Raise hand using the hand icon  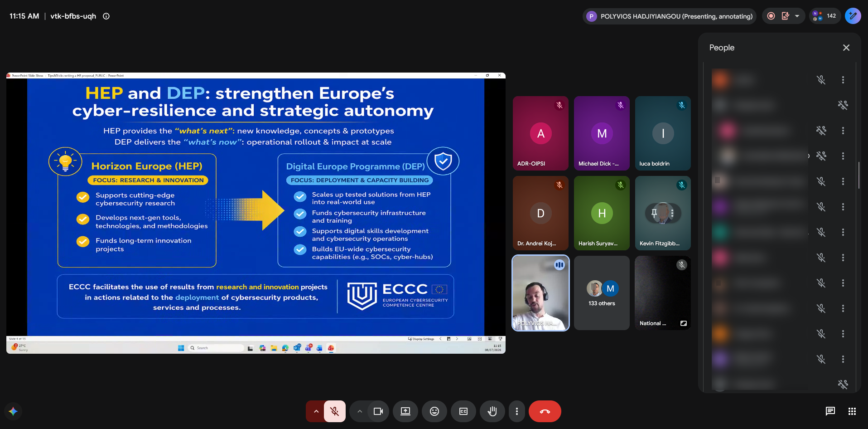(x=492, y=411)
